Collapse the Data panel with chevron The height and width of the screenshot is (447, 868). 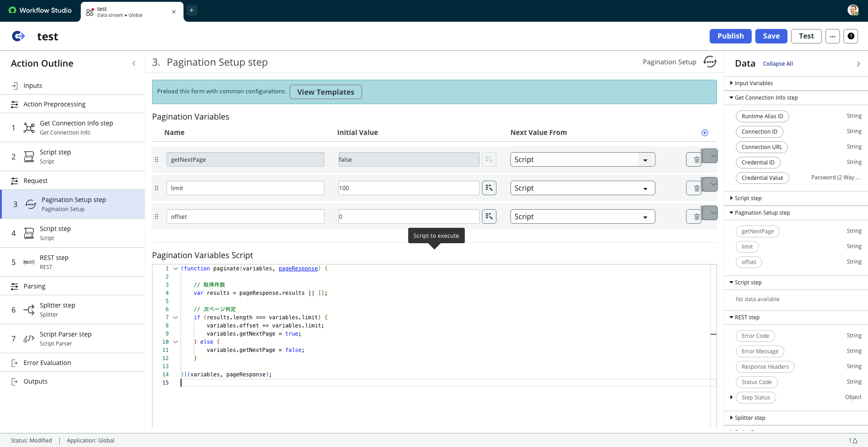[858, 64]
